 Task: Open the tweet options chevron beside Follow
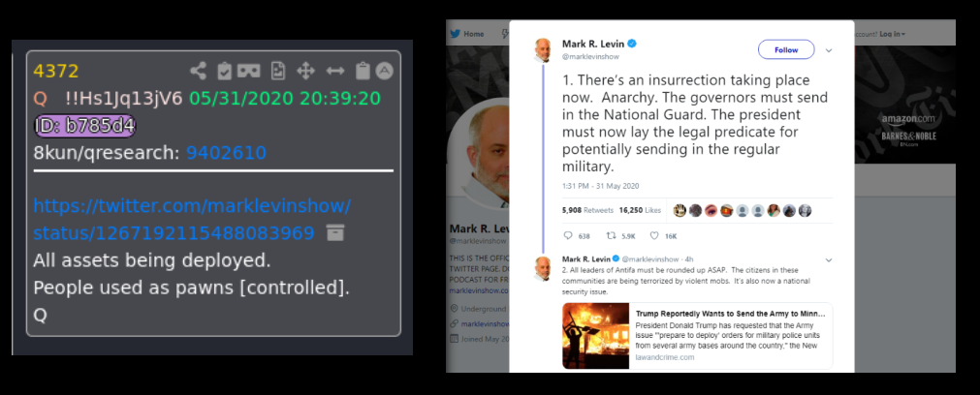(829, 50)
